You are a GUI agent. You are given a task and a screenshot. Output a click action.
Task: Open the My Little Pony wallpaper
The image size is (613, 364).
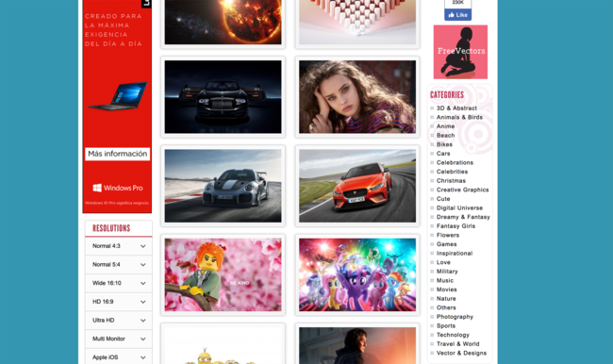357,274
